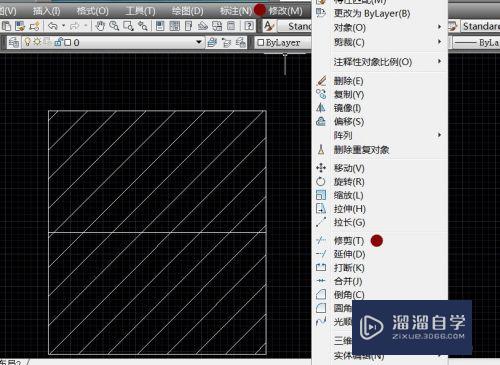This screenshot has height=365, width=500.
Task: Click the Layer Previous icon
Action: click(x=226, y=42)
